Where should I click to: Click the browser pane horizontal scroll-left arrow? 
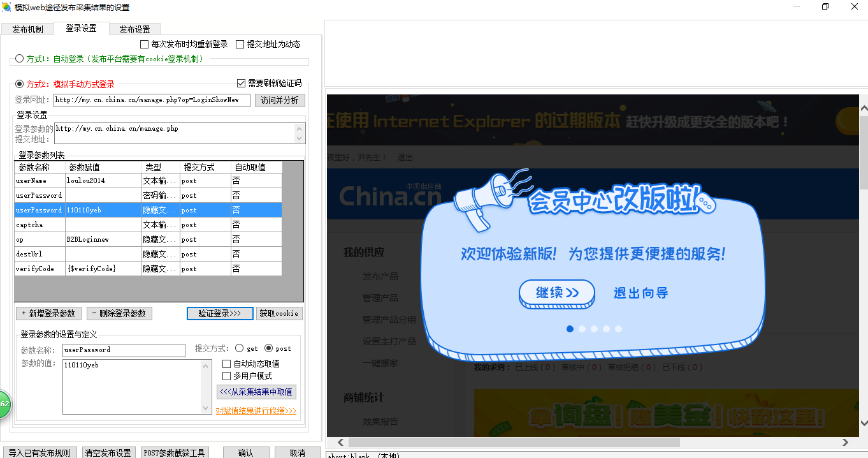[x=341, y=442]
